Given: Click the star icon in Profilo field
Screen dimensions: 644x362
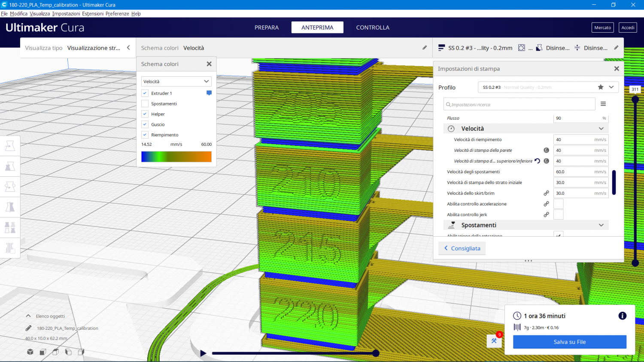Looking at the screenshot, I should click(x=601, y=87).
